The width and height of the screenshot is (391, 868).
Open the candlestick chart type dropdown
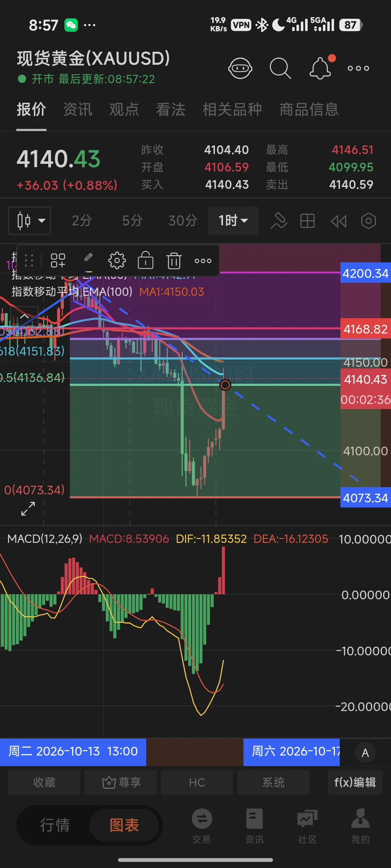[x=30, y=221]
